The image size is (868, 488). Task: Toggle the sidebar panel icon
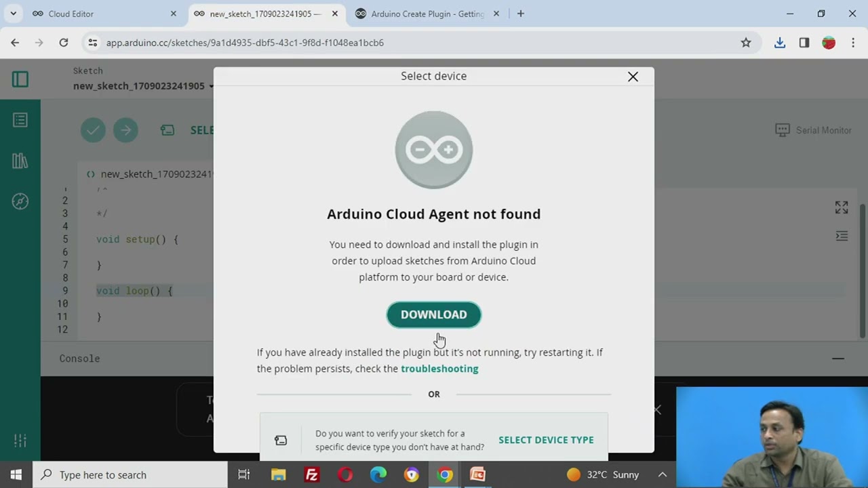[x=20, y=79]
